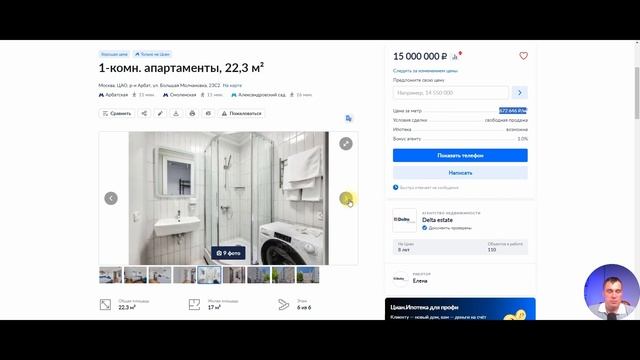The width and height of the screenshot is (640, 360).
Task: Select the ninth gallery thumbnail
Action: point(308,275)
